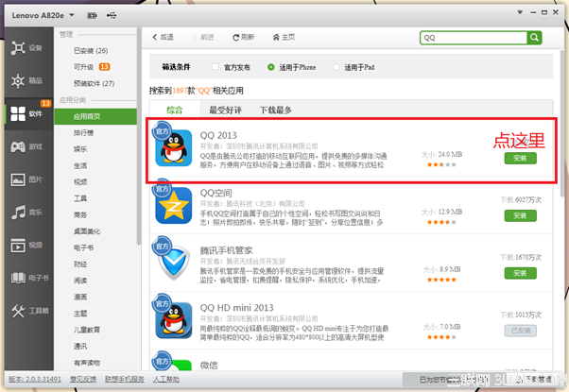The width and height of the screenshot is (569, 392).
Task: Select 财经 category
Action: tap(80, 264)
